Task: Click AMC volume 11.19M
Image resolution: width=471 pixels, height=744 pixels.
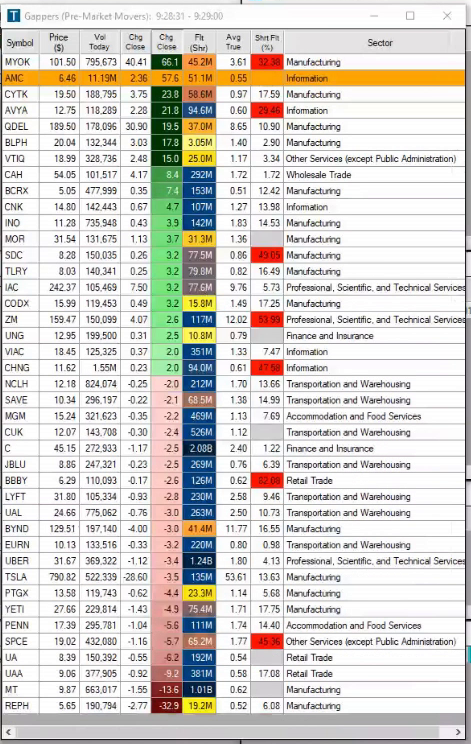Action: pos(101,78)
